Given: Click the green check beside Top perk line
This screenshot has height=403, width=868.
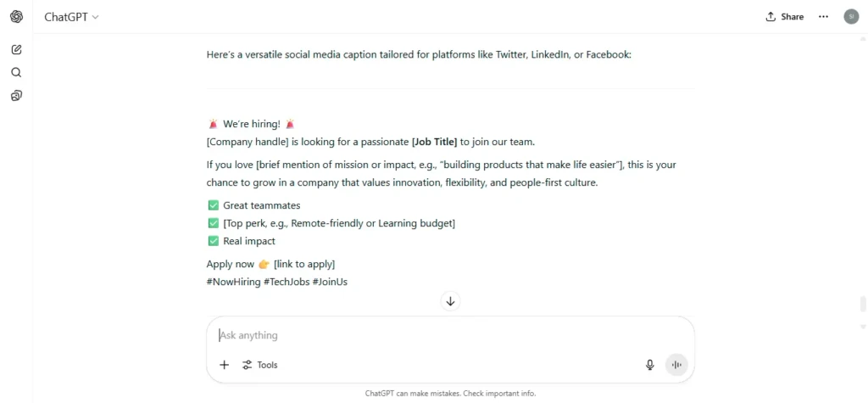Looking at the screenshot, I should 213,223.
